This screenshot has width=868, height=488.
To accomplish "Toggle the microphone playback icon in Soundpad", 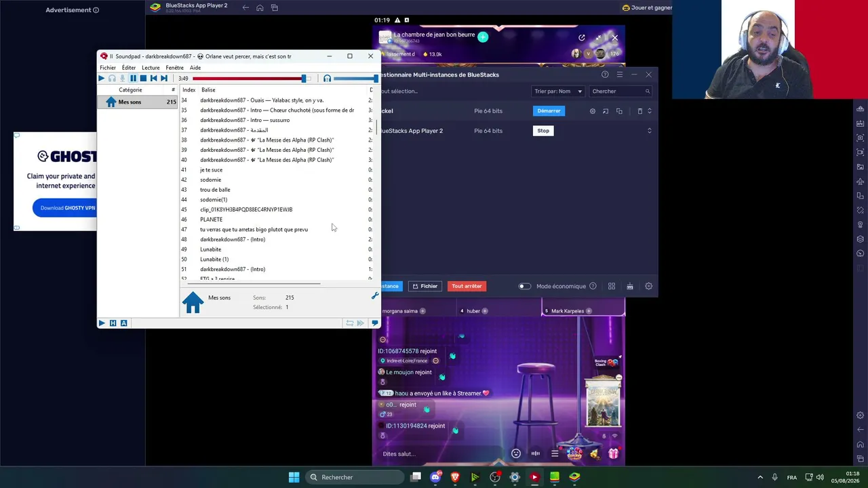I will point(123,79).
